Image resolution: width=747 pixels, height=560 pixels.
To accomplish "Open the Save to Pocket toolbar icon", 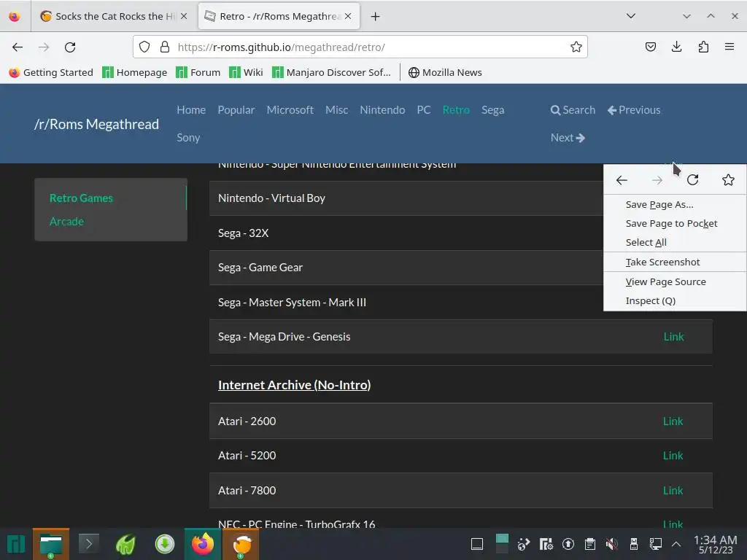I will 650,47.
